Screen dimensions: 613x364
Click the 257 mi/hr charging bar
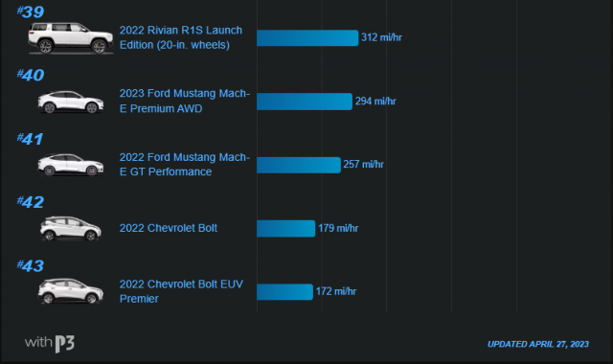[298, 165]
